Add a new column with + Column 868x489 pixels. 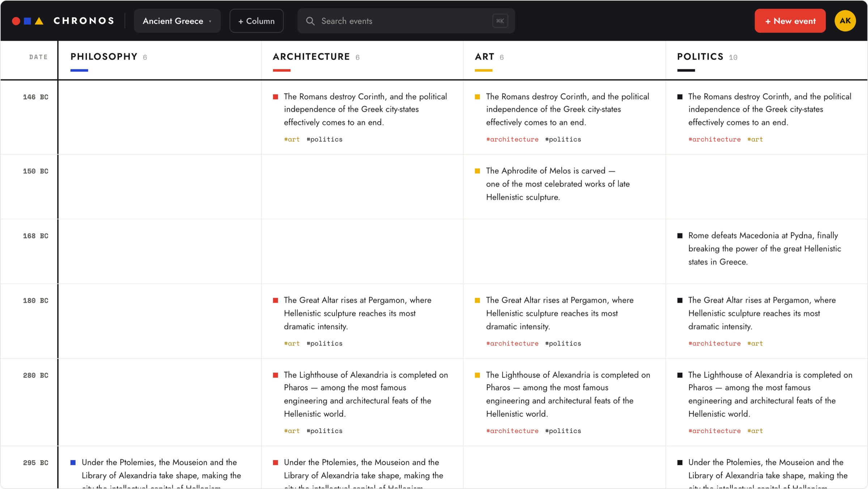point(256,21)
